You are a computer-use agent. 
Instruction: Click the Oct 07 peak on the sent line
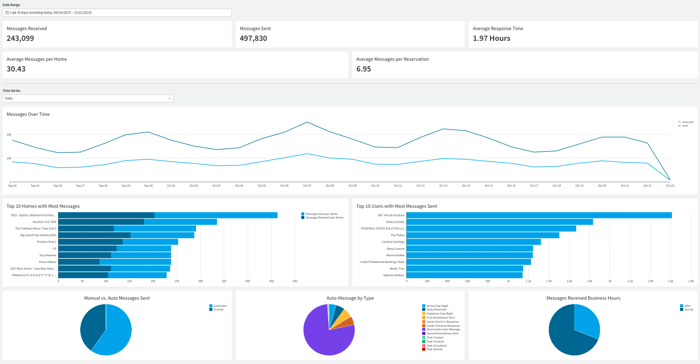pyautogui.click(x=307, y=122)
